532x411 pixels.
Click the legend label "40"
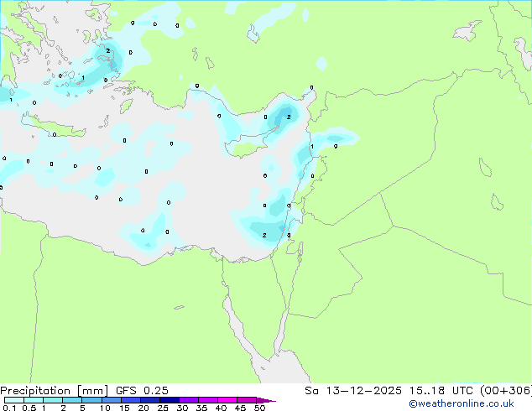pos(221,408)
